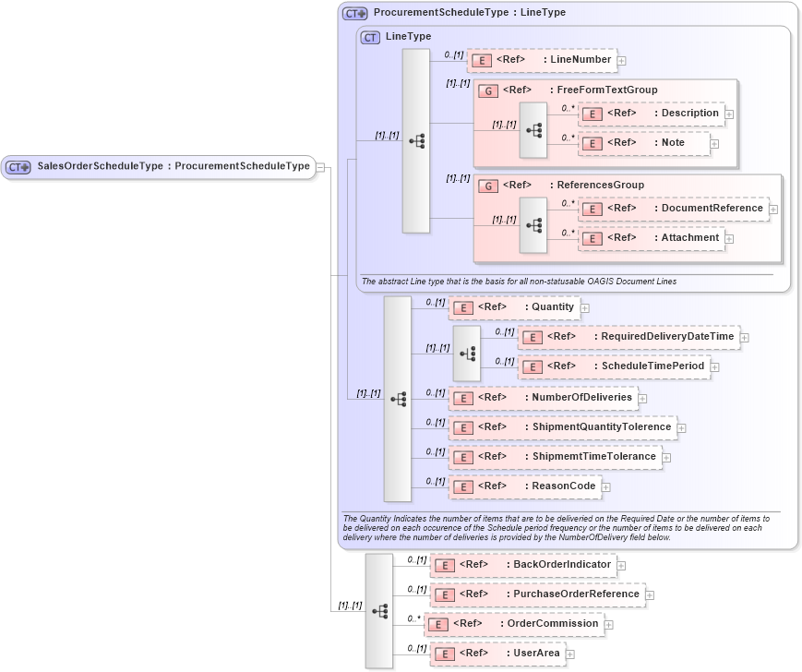The width and height of the screenshot is (802, 672).
Task: Expand the DocumentReference element
Action: tap(775, 208)
